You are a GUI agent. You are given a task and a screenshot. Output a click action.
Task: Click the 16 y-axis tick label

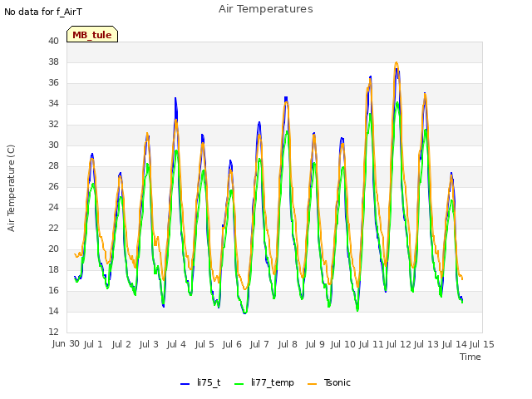[53, 290]
